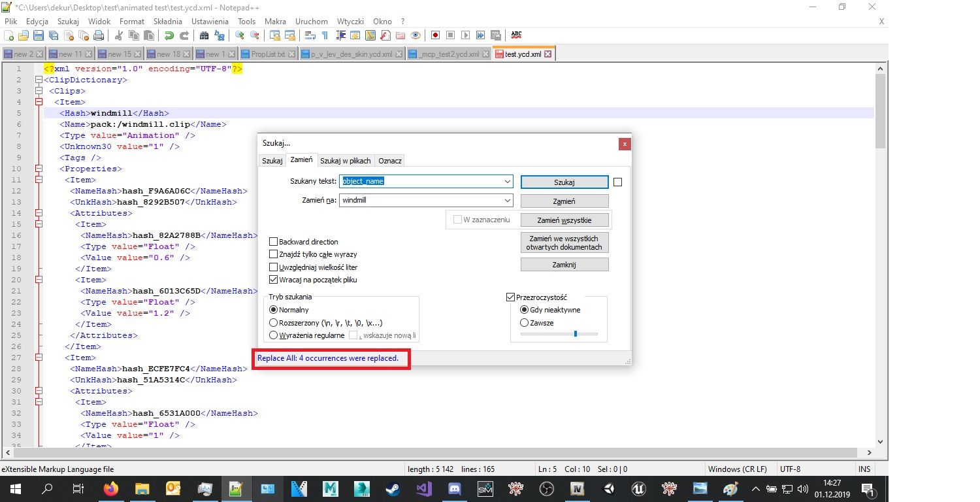Click the Szukaj button in the dialog
The image size is (980, 502).
564,182
